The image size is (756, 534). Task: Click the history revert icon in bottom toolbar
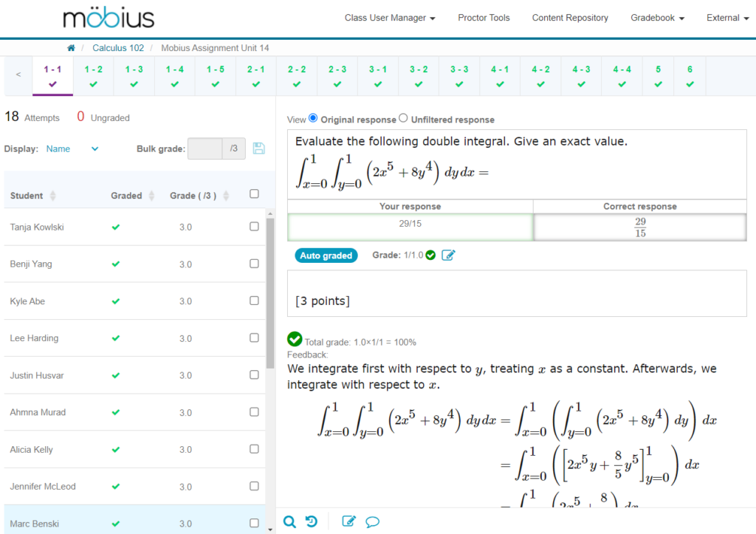[x=312, y=522]
